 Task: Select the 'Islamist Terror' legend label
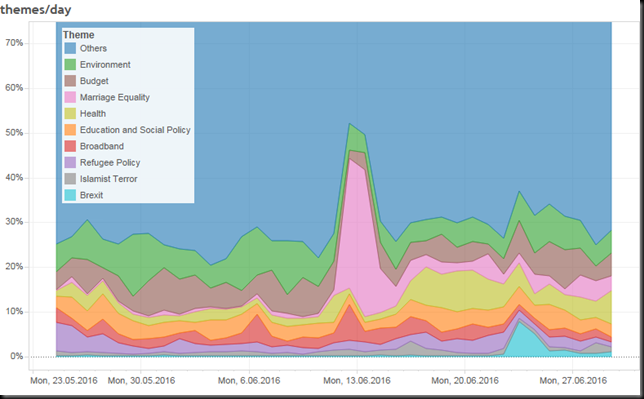pyautogui.click(x=108, y=179)
